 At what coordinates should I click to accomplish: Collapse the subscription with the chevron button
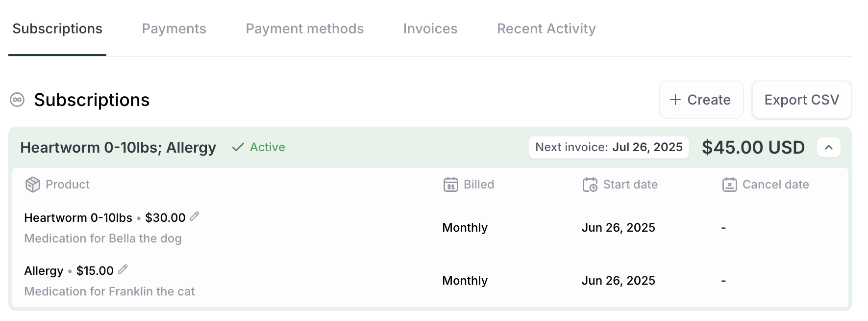[x=829, y=147]
